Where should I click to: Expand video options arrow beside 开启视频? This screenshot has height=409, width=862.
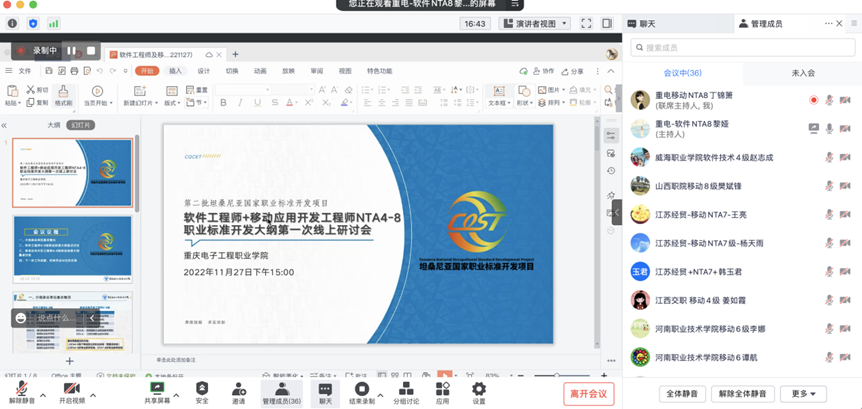[93, 395]
